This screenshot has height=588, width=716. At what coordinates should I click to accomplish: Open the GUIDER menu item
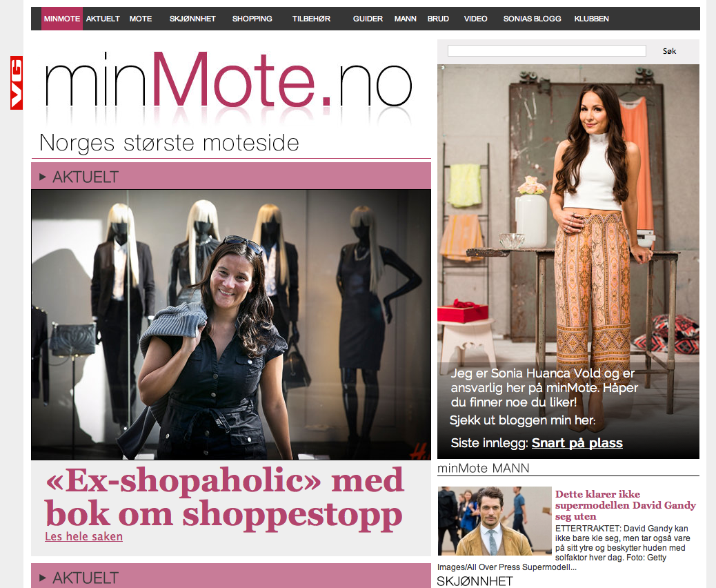368,19
